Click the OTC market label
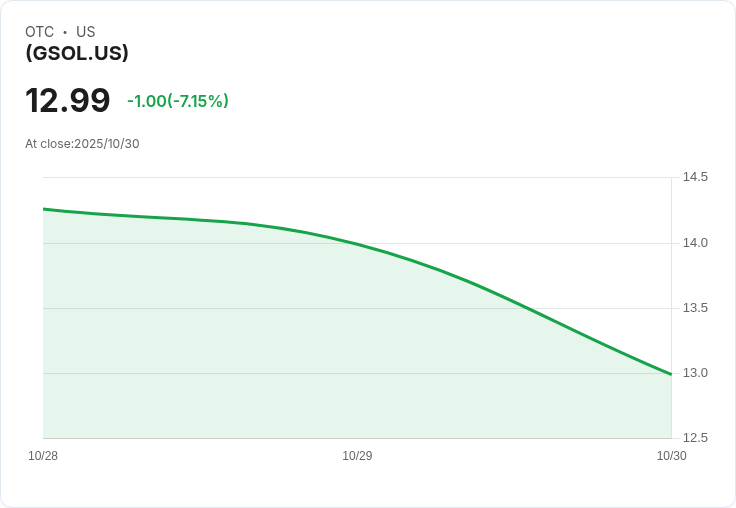 pyautogui.click(x=39, y=32)
